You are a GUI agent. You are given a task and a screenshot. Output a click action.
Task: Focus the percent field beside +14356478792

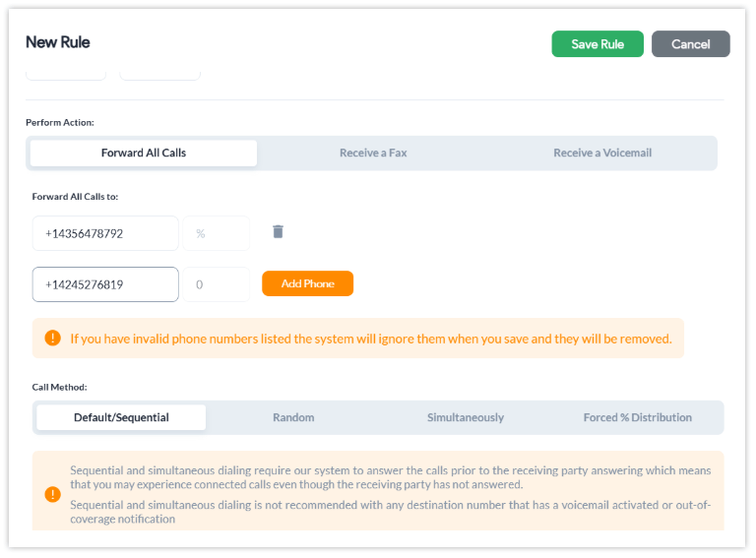pos(216,233)
